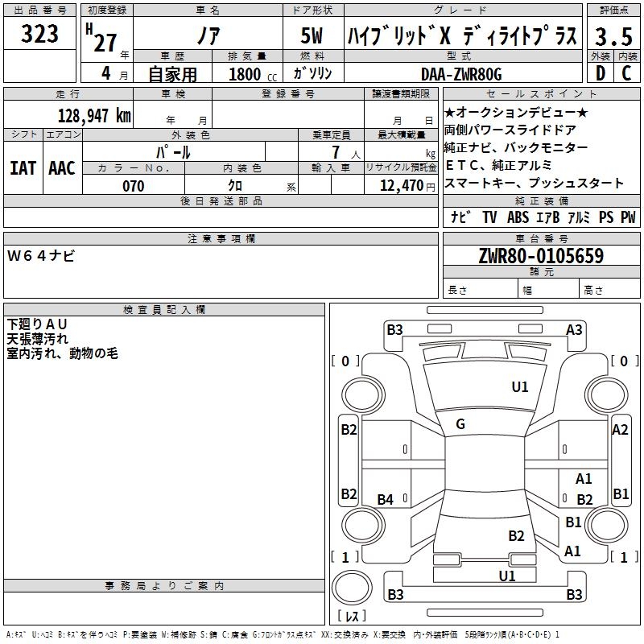This screenshot has height=644, width=644.
Task: Click the spare tire circle above レス
Action: click(x=352, y=587)
